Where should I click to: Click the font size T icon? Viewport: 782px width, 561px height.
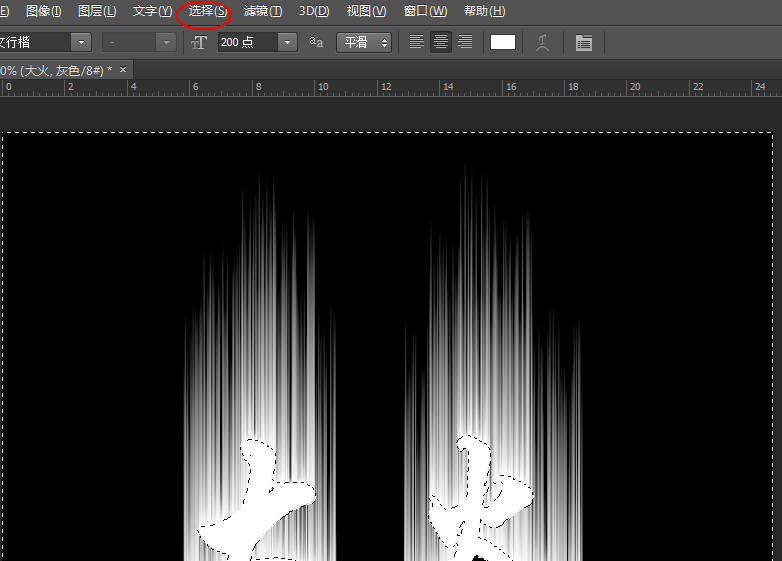click(x=199, y=42)
